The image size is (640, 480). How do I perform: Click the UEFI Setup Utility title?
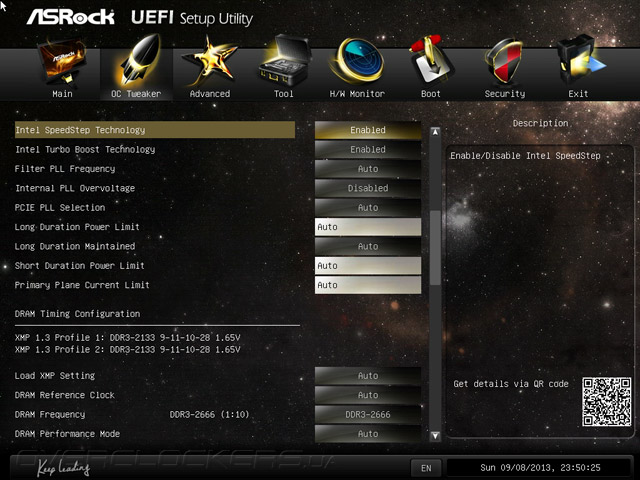pyautogui.click(x=192, y=18)
